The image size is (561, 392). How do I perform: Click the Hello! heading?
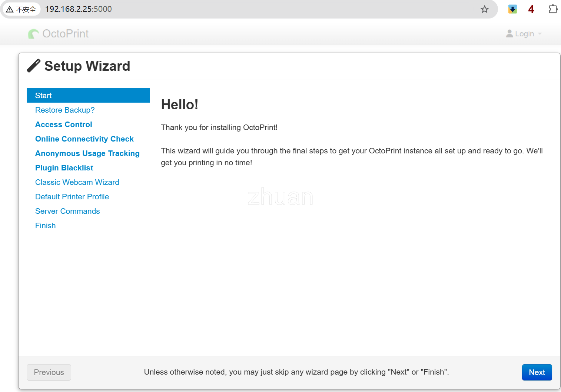pos(180,105)
